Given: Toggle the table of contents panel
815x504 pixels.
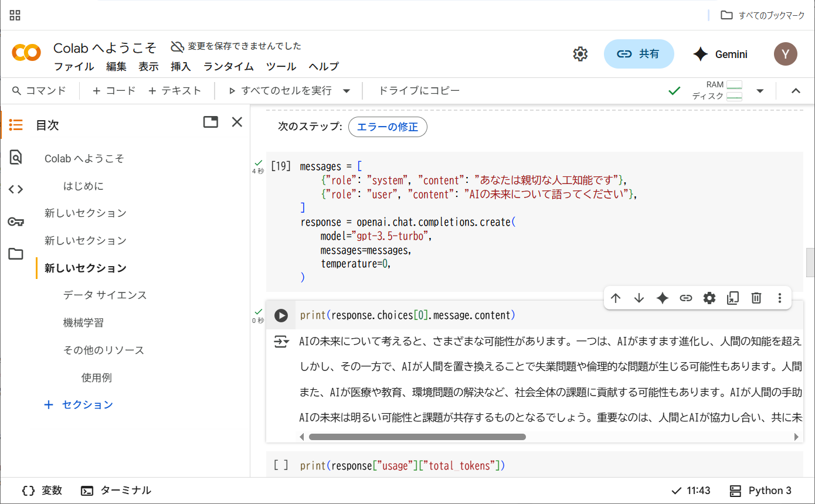Looking at the screenshot, I should pyautogui.click(x=16, y=125).
